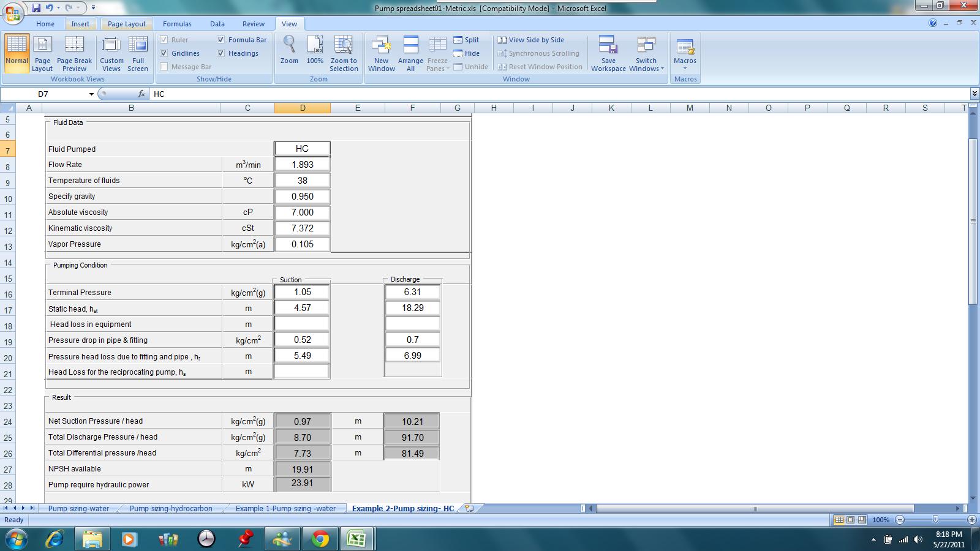Switch to Pump sizing-hydrocarbon sheet
980x551 pixels.
(171, 508)
